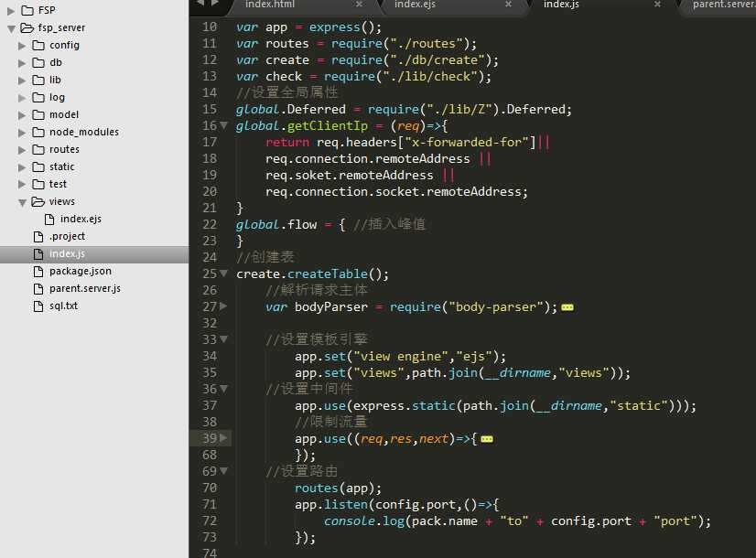Collapse the code fold at line 16
The width and height of the screenshot is (756, 558).
[223, 125]
